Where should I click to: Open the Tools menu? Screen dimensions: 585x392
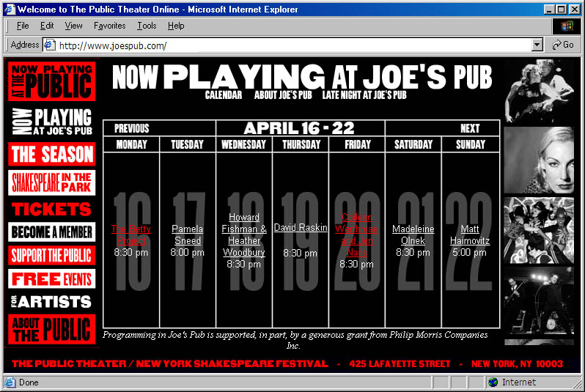point(147,26)
